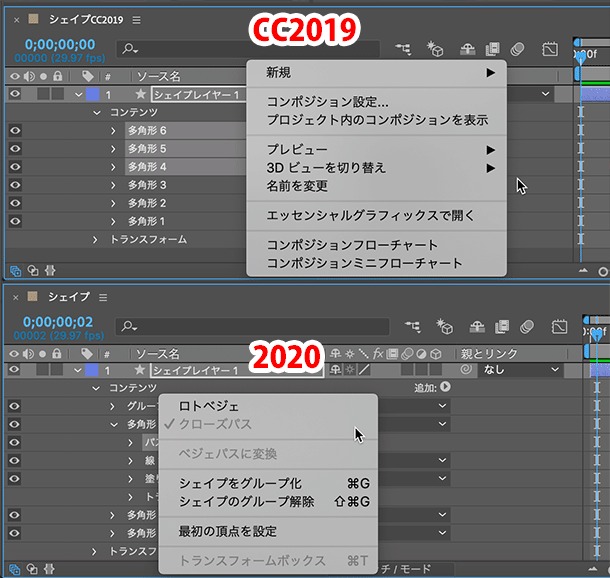Open the なし parent dropdown in 2020 layer

pos(521,370)
